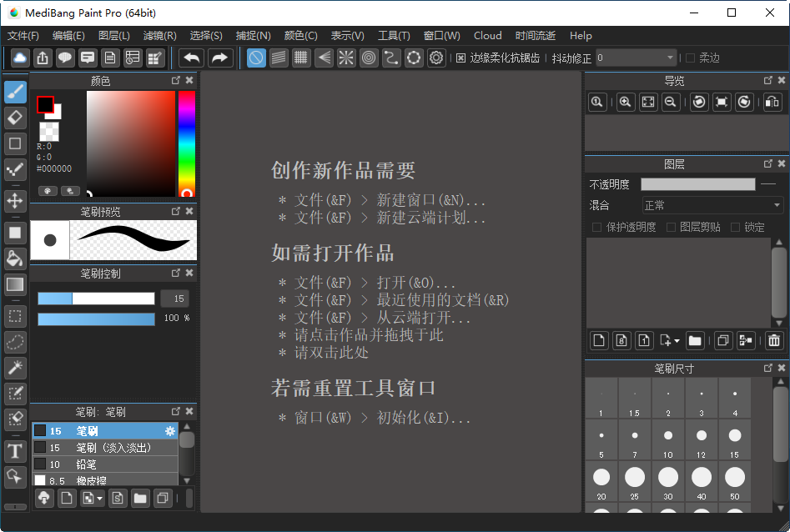Click the saturation-brightness color picker square
This screenshot has height=532, width=790.
point(131,143)
